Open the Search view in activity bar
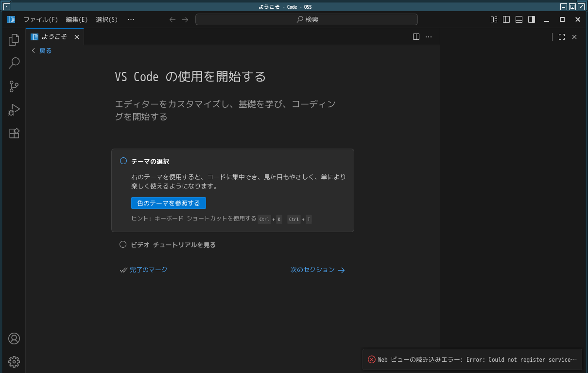Viewport: 588px width, 373px height. pos(14,63)
